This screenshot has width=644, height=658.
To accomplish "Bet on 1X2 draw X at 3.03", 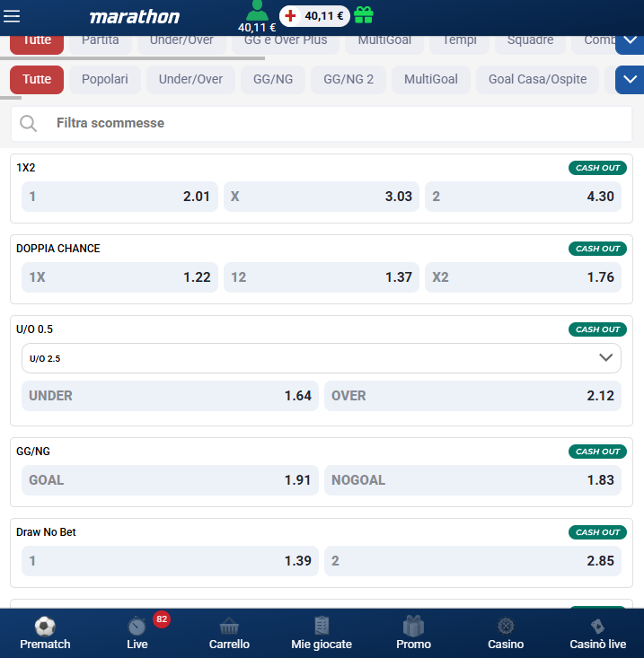I will click(322, 197).
